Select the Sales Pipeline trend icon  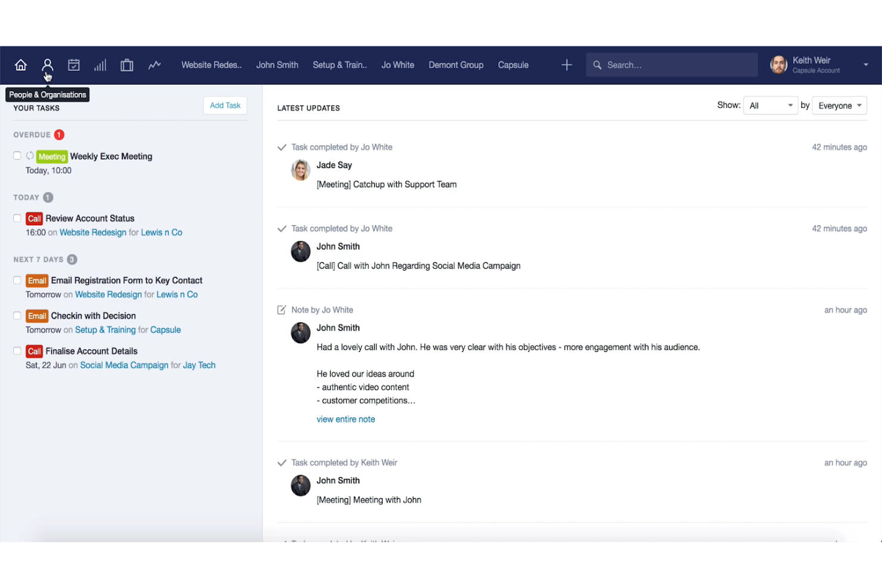click(x=154, y=64)
